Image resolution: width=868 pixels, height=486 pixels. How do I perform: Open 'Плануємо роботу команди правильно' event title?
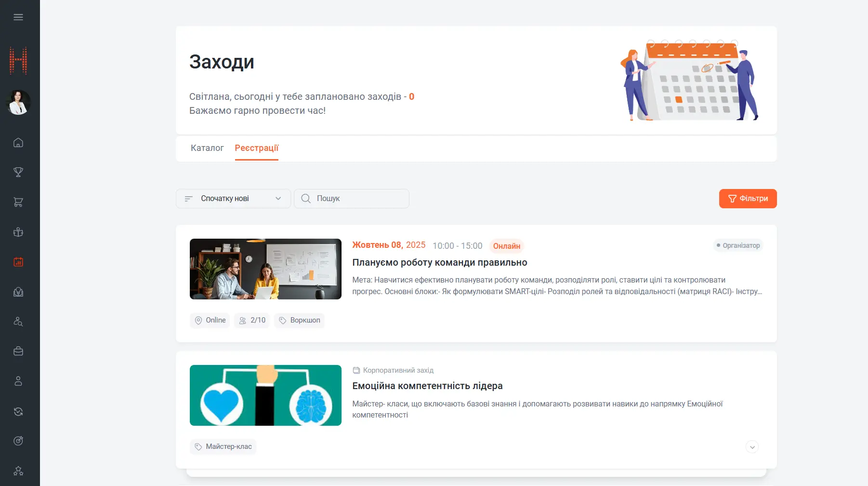439,263
